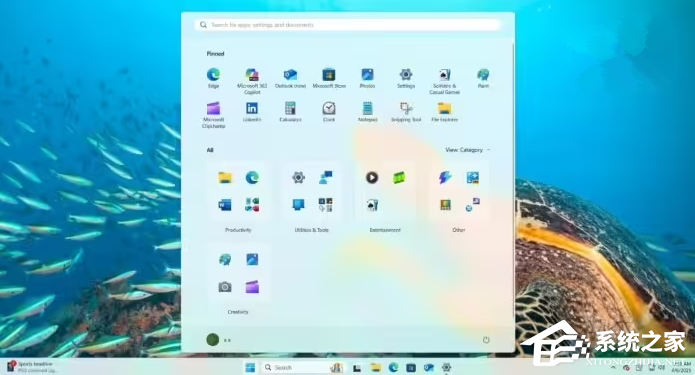The width and height of the screenshot is (695, 375).
Task: Launch the pinned Calculator app
Action: [x=290, y=112]
